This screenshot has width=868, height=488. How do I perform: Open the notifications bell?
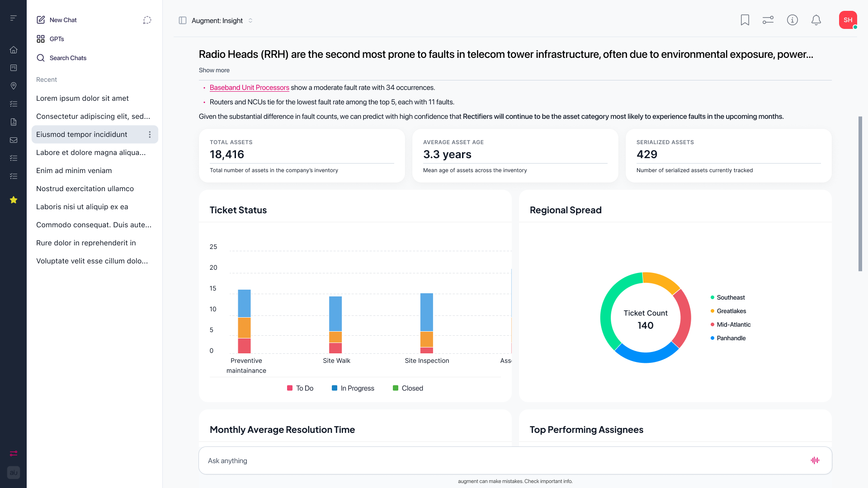click(816, 20)
